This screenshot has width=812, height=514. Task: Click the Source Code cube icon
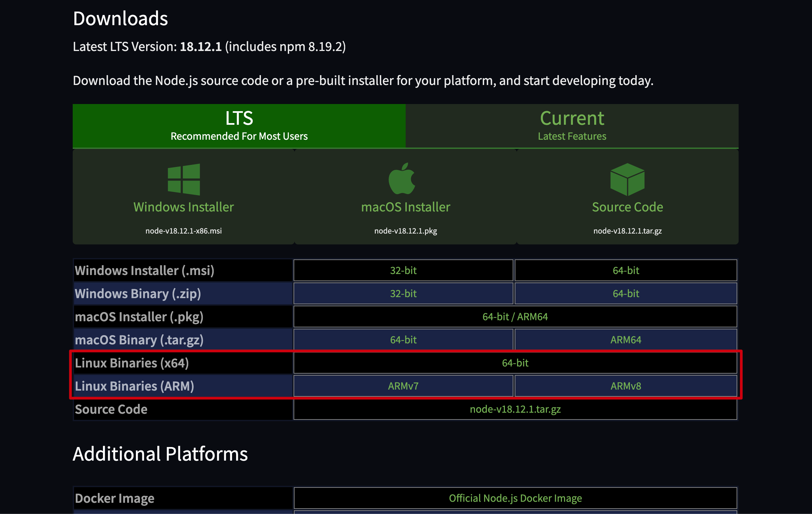tap(627, 179)
